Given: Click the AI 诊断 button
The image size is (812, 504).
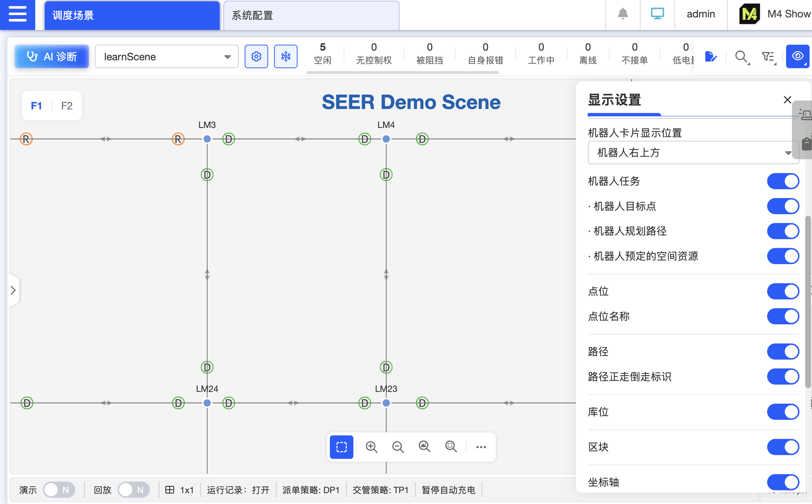Looking at the screenshot, I should coord(52,57).
